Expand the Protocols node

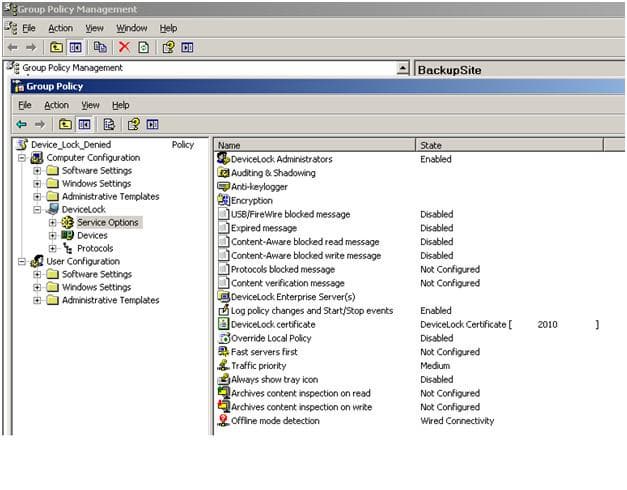coord(52,248)
